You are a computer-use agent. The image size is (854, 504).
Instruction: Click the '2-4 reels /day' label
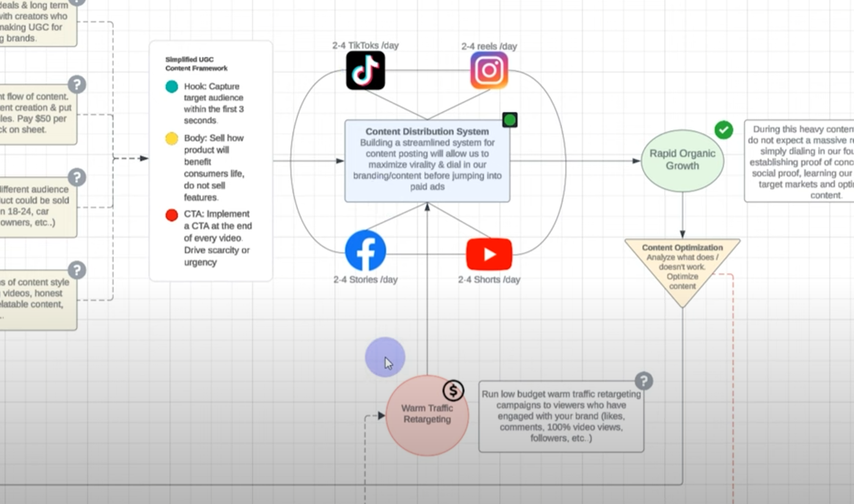click(489, 46)
